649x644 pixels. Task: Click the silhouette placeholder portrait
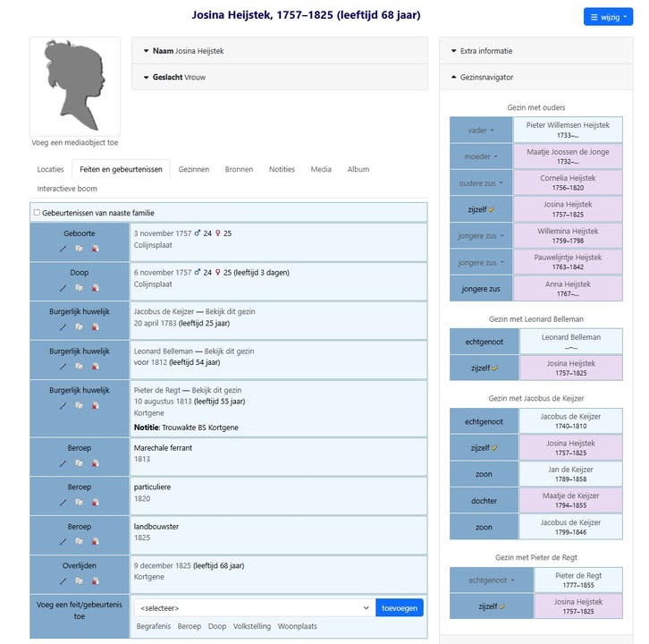[75, 87]
